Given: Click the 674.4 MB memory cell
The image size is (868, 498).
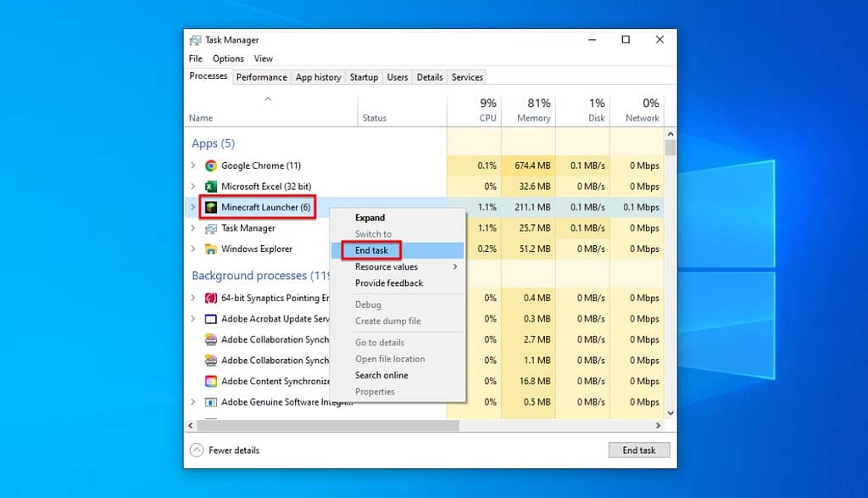Looking at the screenshot, I should tap(529, 165).
